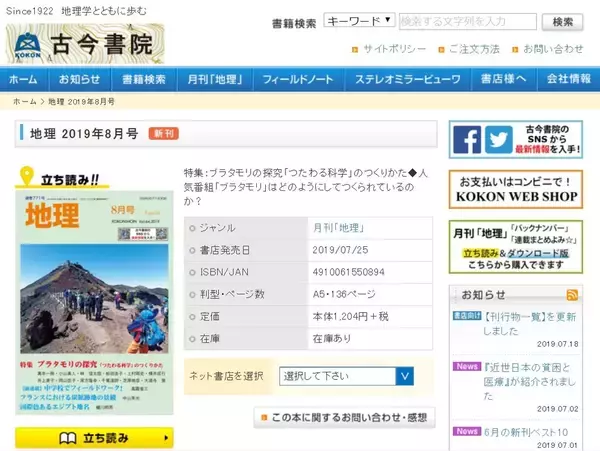Image resolution: width=600 pixels, height=451 pixels.
Task: Focus the book search text field
Action: pos(468,21)
